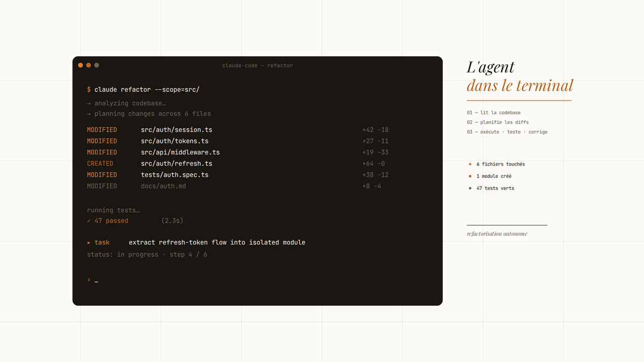This screenshot has height=362, width=644.
Task: Click the gray third window dot
Action: (x=97, y=65)
